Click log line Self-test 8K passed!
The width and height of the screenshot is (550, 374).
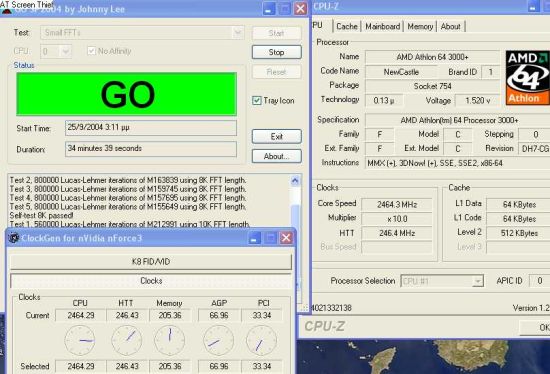tap(41, 215)
